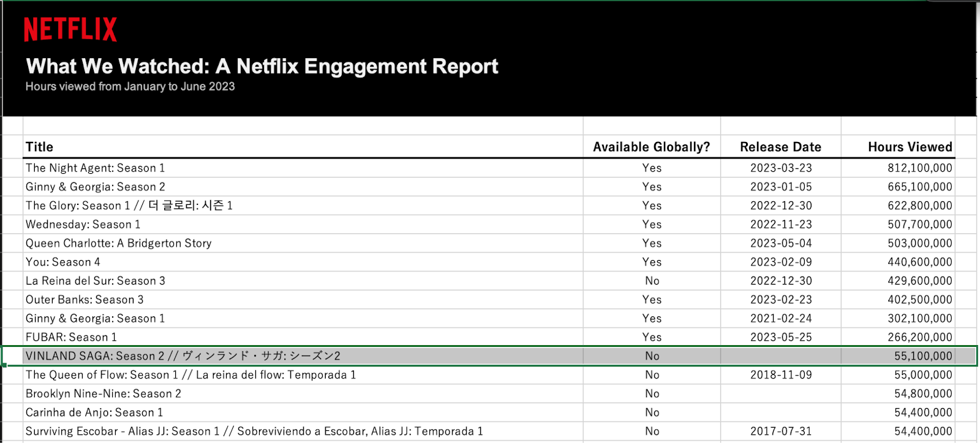Select hours viewed value 429,600,000

tap(898, 281)
